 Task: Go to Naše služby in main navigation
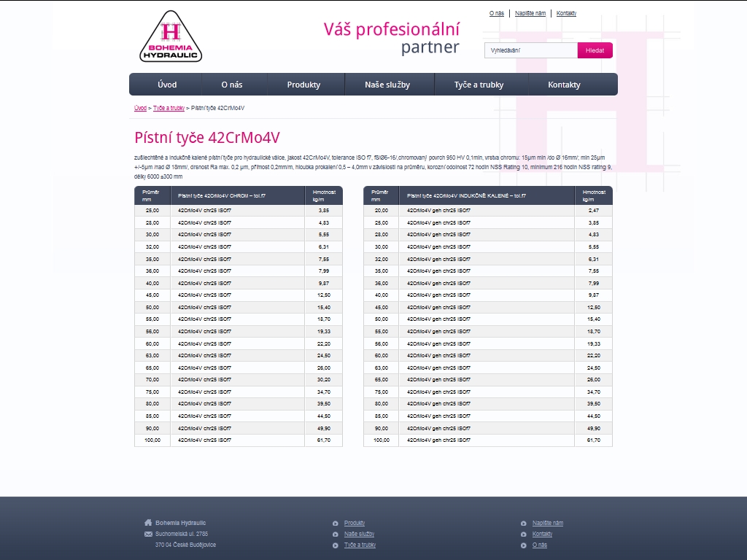tap(387, 85)
